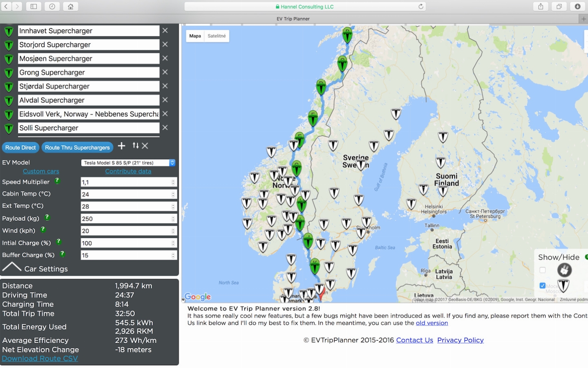The width and height of the screenshot is (588, 368).
Task: Click the Storjord Supercharger waypoint Tesla icon
Action: click(9, 45)
